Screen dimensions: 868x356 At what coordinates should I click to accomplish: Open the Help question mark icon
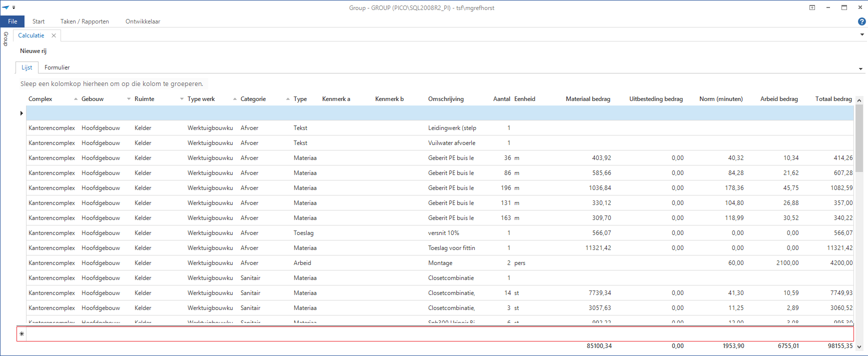tap(861, 21)
